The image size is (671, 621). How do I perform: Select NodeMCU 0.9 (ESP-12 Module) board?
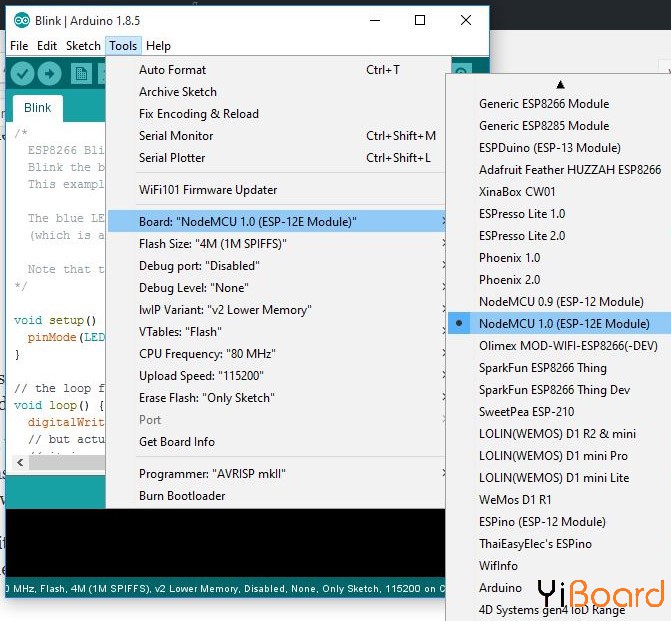(559, 302)
